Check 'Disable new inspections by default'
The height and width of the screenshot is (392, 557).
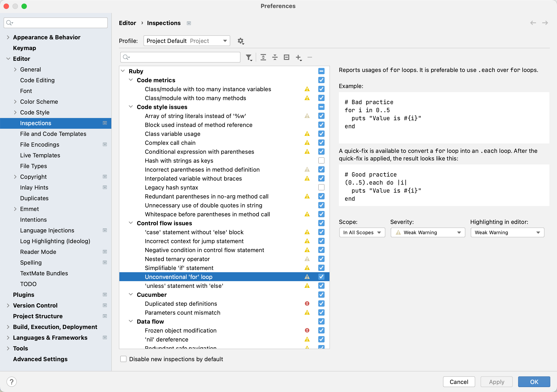coord(123,359)
